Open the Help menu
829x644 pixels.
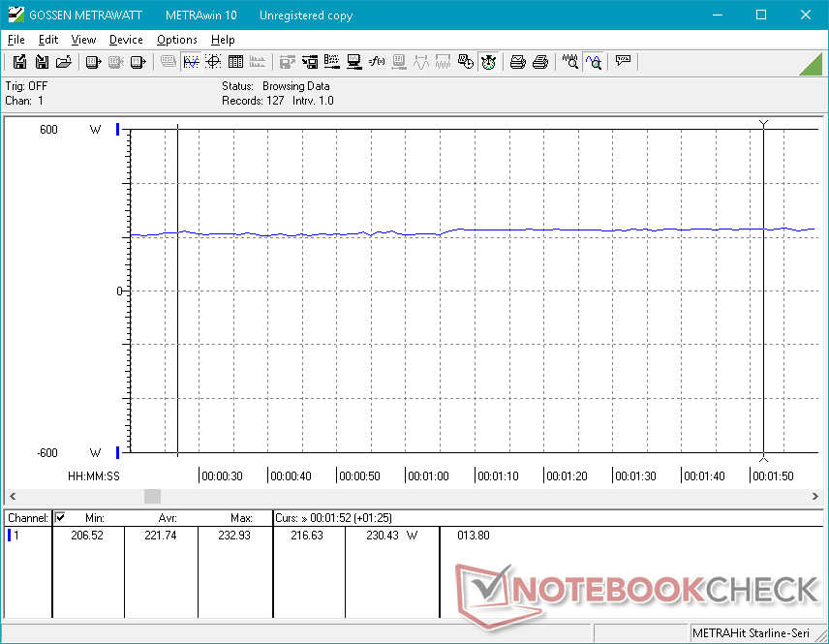click(223, 40)
